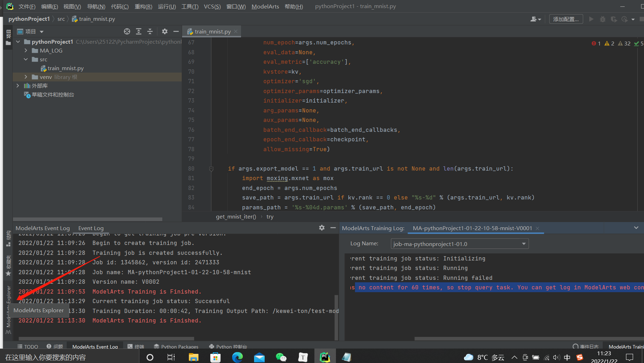The width and height of the screenshot is (644, 363).
Task: Open the 编辑(E) menu
Action: (x=49, y=6)
